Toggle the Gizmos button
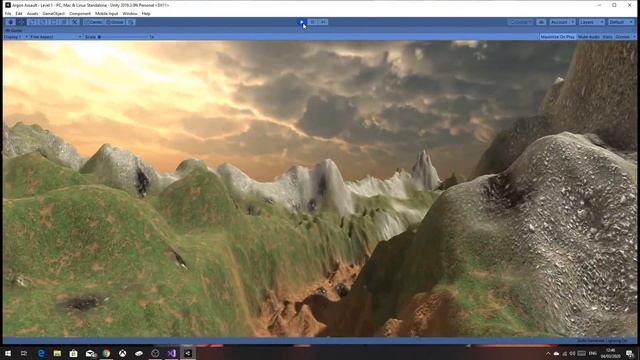Screen dimensions: 640x360 point(622,37)
